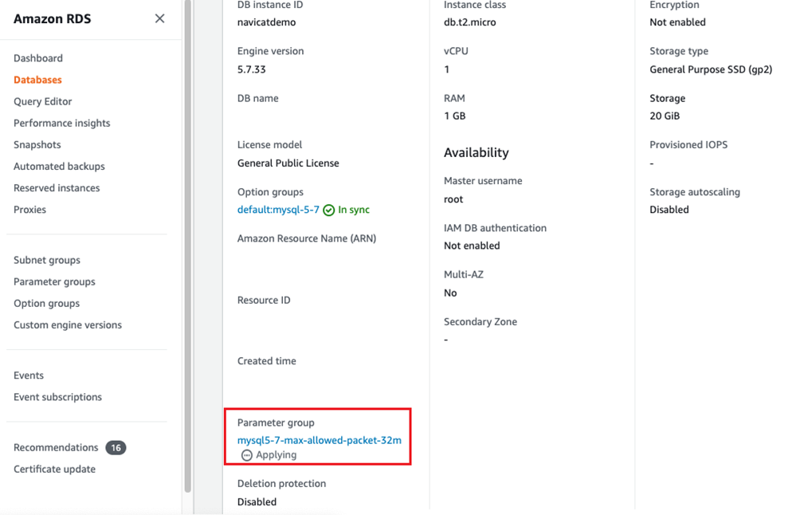Screen dimensions: 812x515
Task: View the Events page
Action: click(29, 375)
